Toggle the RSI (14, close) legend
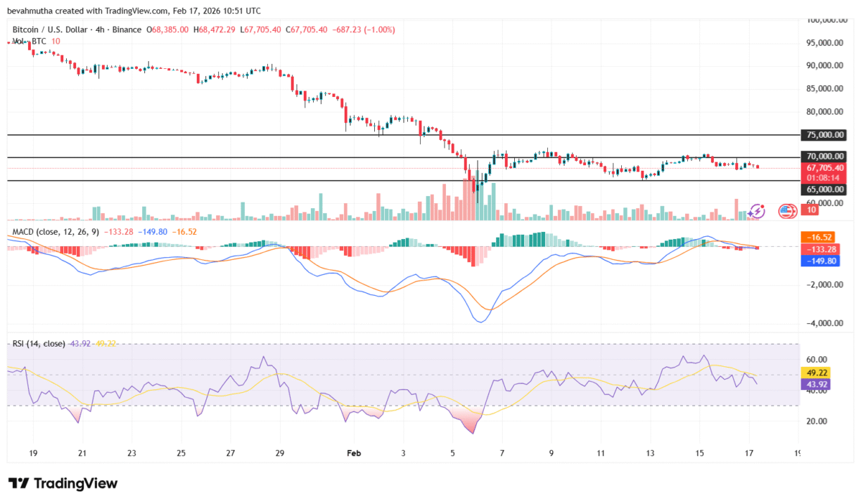This screenshot has height=504, width=861. pyautogui.click(x=35, y=344)
